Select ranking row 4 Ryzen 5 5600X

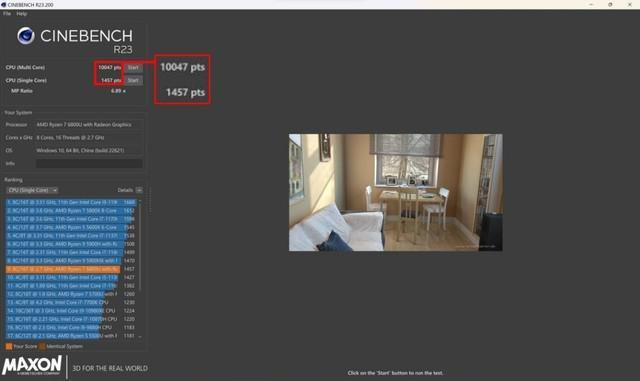[71, 227]
